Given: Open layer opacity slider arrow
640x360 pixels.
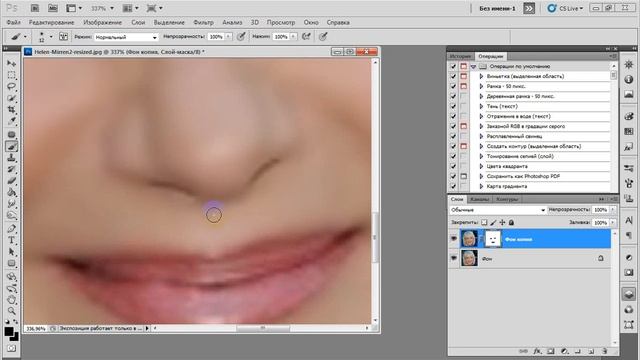Looking at the screenshot, I should pos(612,210).
